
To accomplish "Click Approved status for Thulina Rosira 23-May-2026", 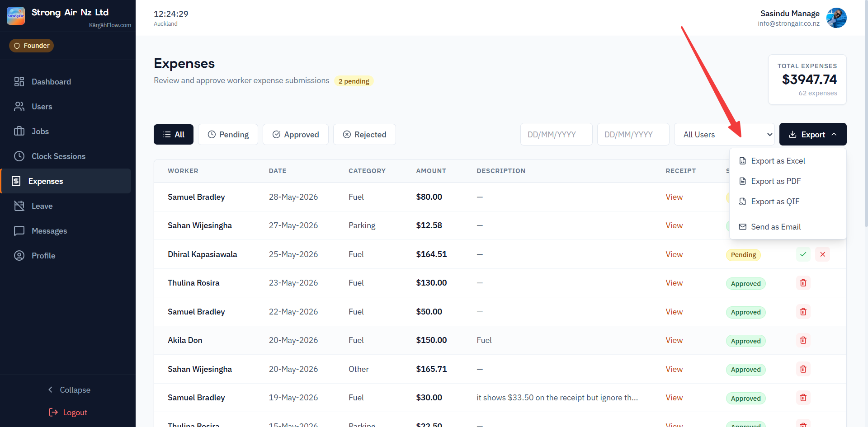I will click(746, 284).
